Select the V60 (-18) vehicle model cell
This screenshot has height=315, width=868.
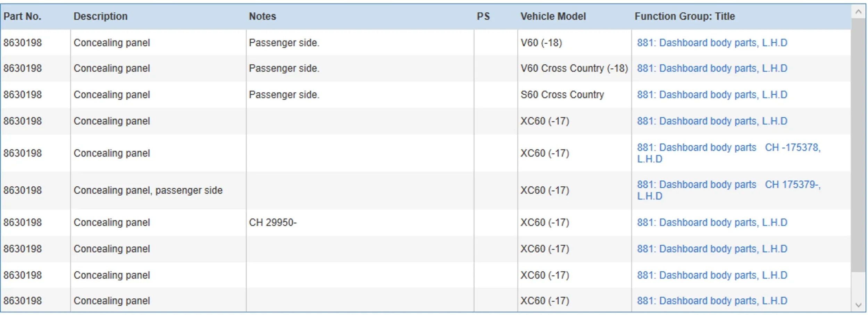pyautogui.click(x=541, y=43)
